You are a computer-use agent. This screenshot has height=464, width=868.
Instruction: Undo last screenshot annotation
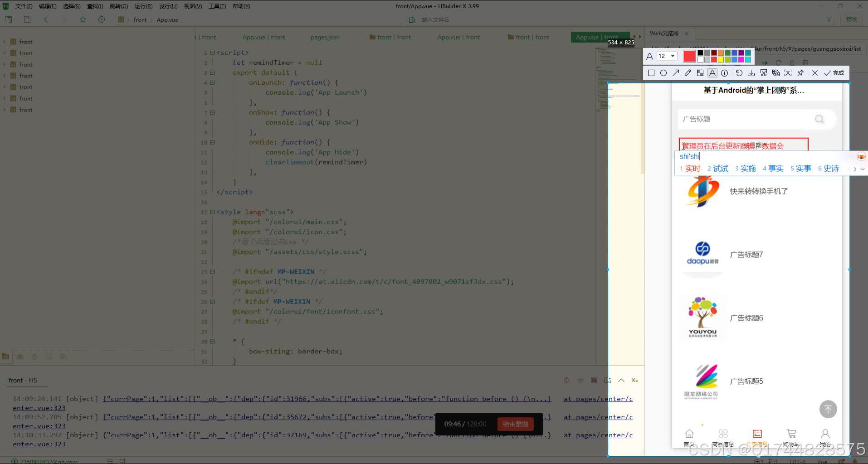pos(739,73)
